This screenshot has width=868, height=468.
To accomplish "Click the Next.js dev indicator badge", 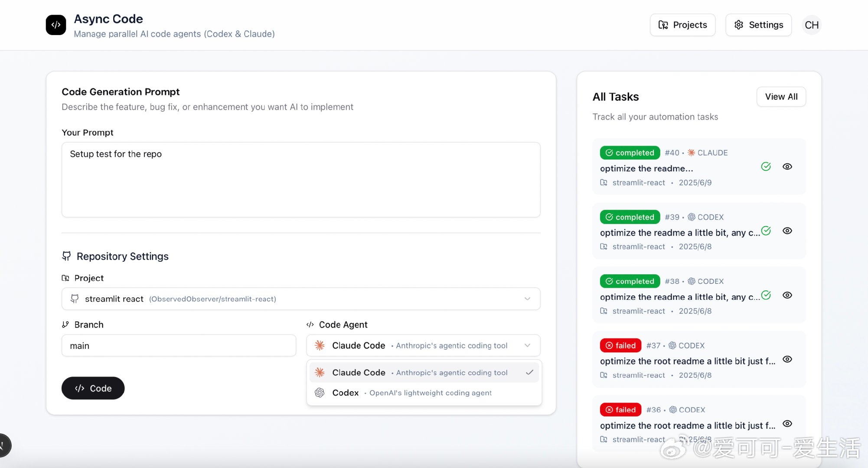I will [x=3, y=445].
